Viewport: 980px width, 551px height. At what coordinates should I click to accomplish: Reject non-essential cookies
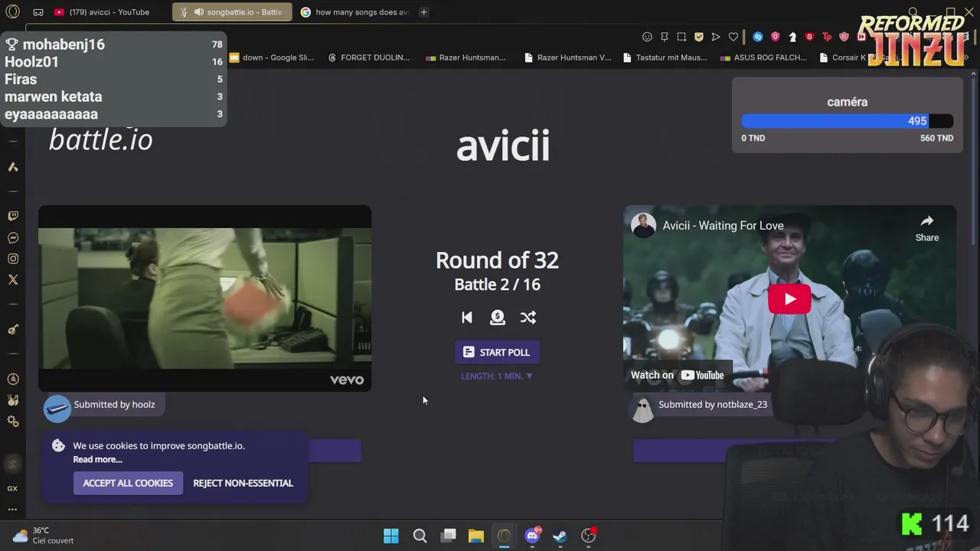point(243,483)
